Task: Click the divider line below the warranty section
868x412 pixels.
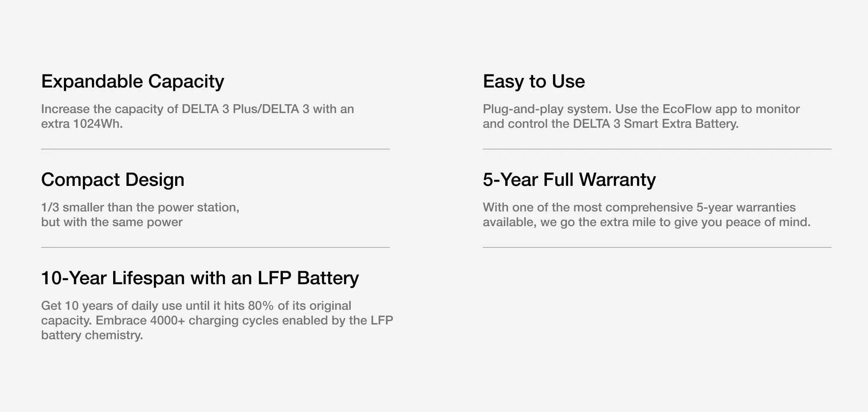Action: (657, 247)
